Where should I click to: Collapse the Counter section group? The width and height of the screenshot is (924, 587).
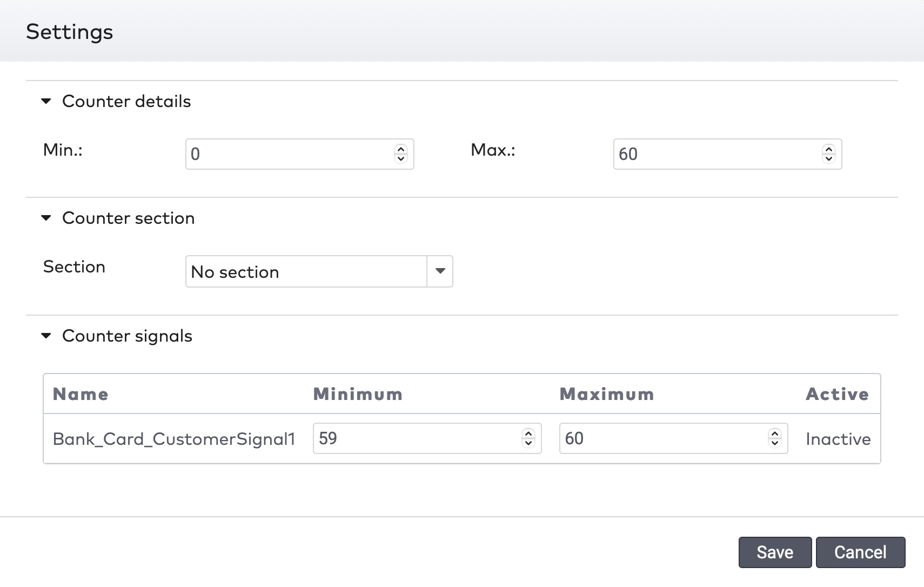[46, 218]
